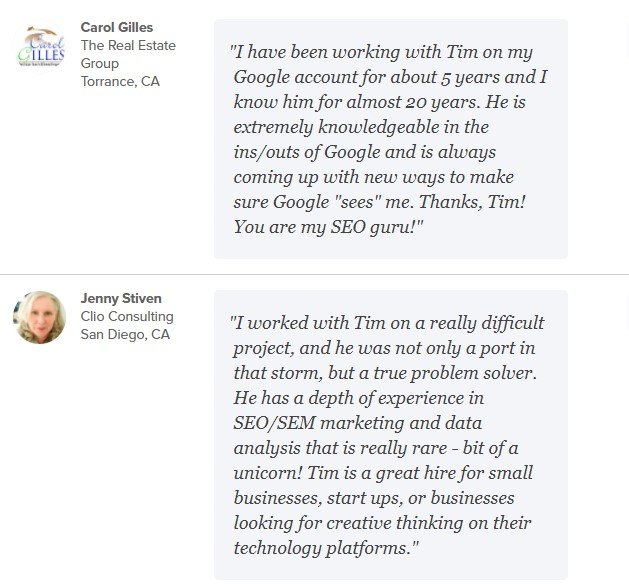The height and width of the screenshot is (584, 629).
Task: Click Jenny Stiven's profile photo
Action: pos(39,317)
